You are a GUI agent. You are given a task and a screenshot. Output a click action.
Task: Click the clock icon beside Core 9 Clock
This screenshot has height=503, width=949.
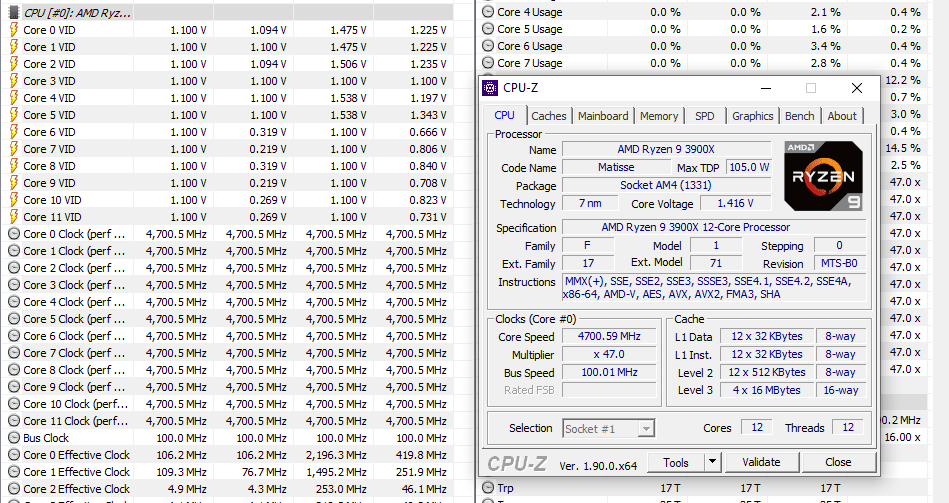(x=13, y=387)
